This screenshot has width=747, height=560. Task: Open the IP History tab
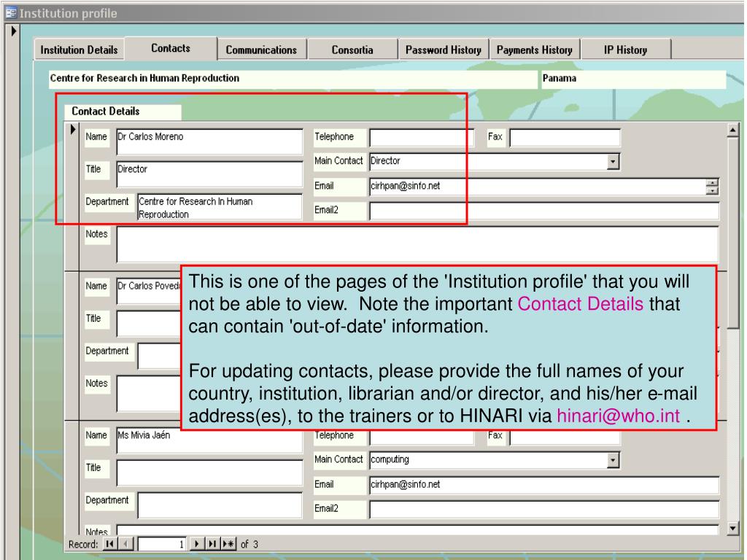[625, 50]
